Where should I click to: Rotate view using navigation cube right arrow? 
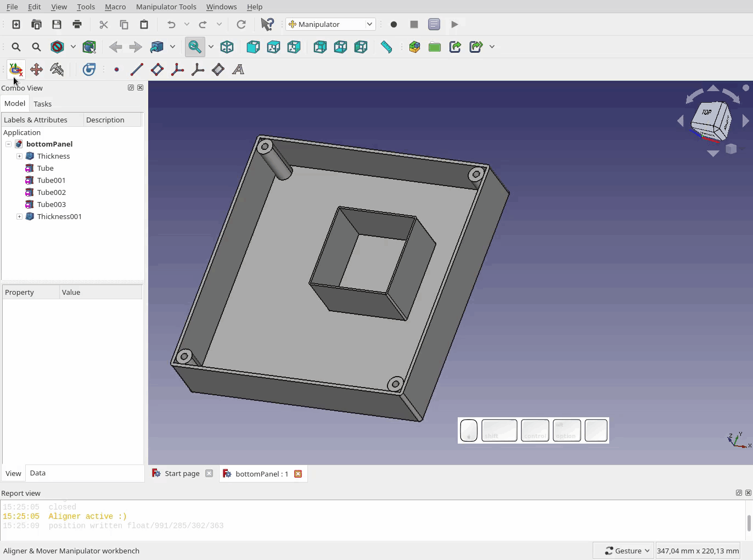click(x=745, y=121)
